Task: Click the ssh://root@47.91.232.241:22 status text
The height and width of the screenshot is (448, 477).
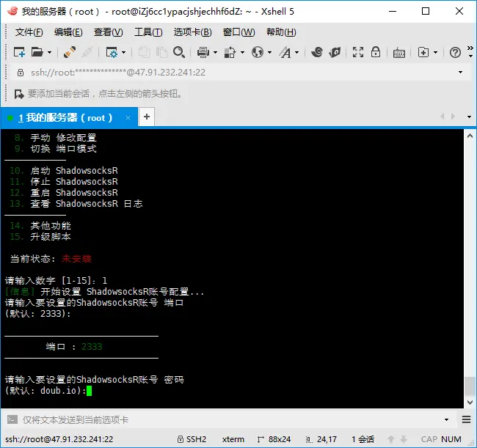Action: click(59, 439)
